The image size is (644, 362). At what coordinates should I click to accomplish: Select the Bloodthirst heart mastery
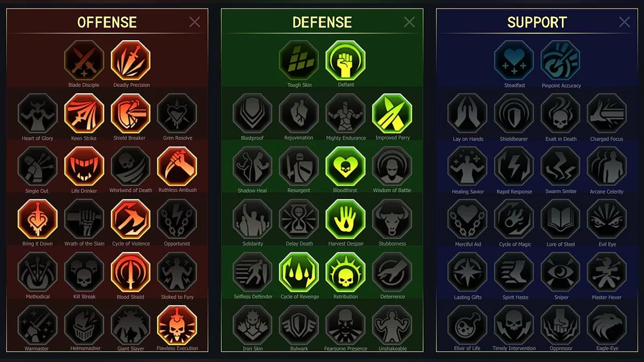[346, 166]
